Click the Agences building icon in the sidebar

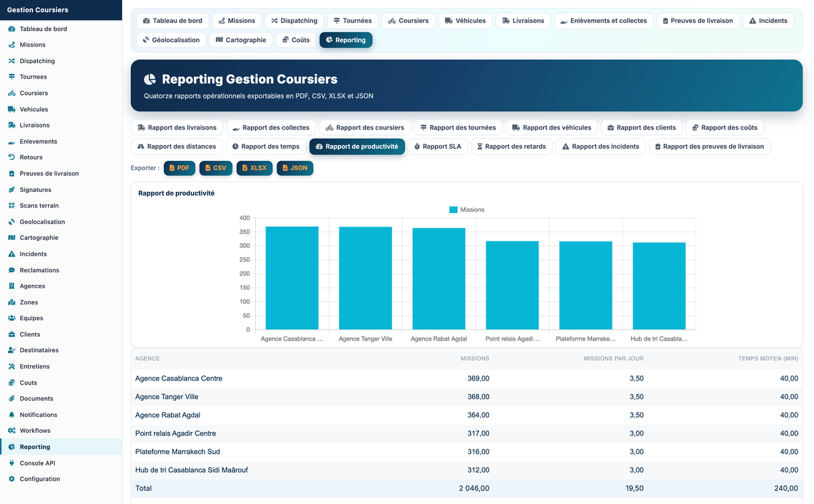pyautogui.click(x=12, y=286)
